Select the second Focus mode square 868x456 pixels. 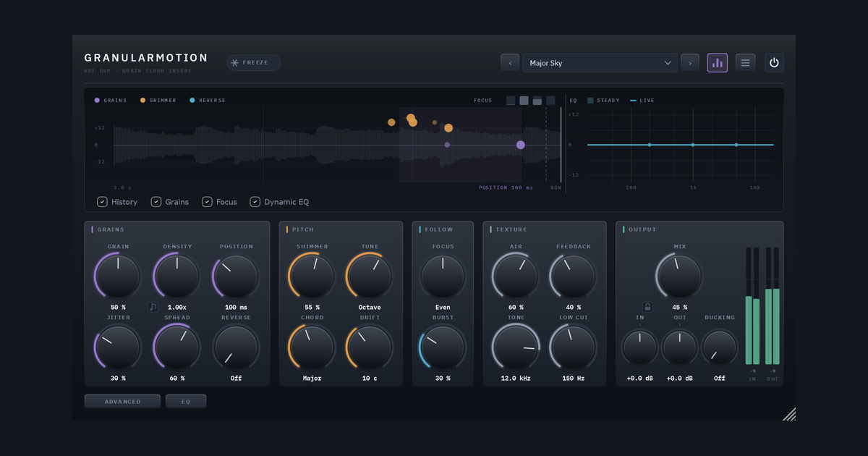(524, 101)
